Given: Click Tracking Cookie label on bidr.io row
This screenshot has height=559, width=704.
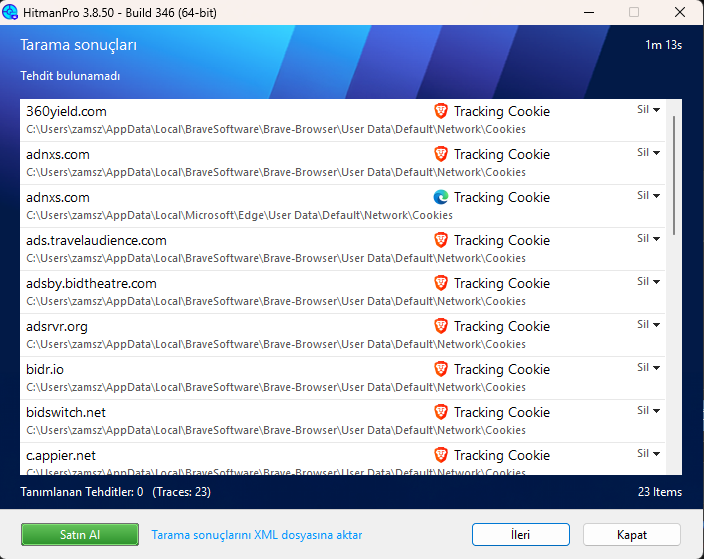Looking at the screenshot, I should point(502,370).
